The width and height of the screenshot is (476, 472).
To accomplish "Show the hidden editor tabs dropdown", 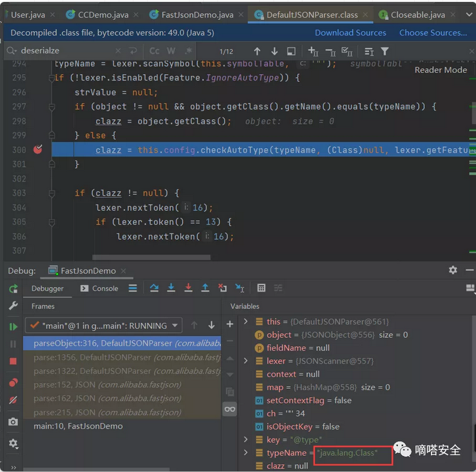I will click(x=470, y=14).
